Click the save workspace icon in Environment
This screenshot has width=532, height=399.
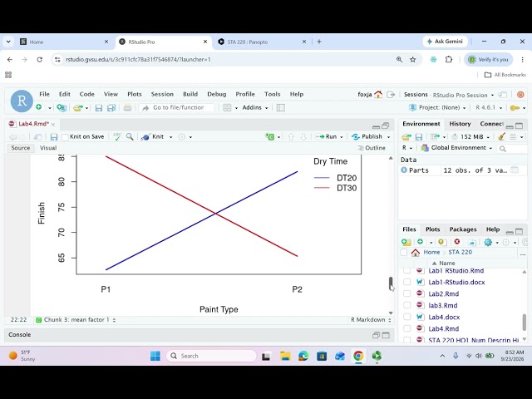click(x=419, y=136)
